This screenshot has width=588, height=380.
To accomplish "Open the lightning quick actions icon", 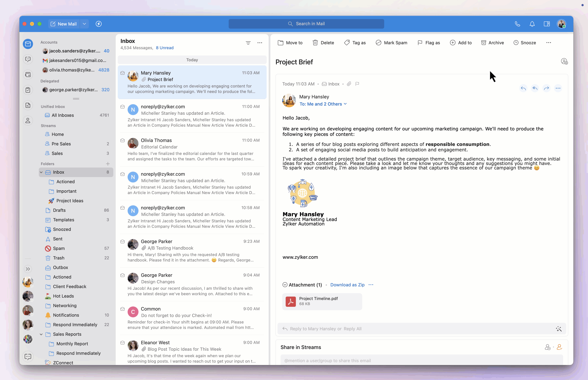I will click(x=99, y=24).
